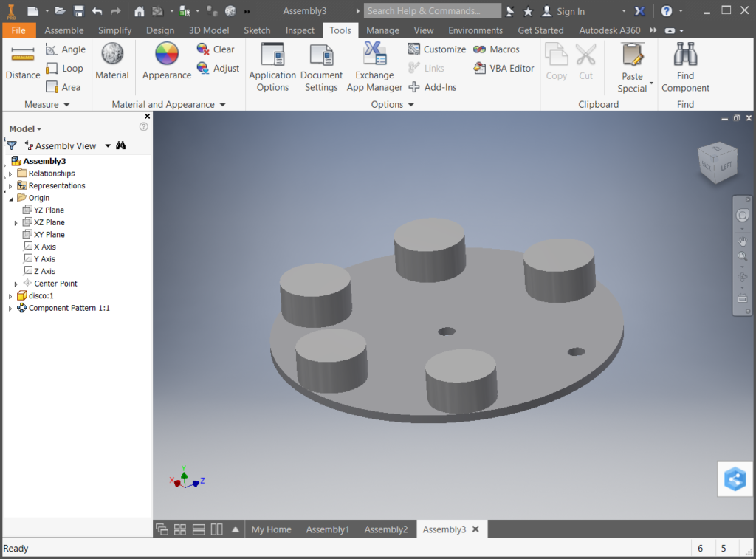This screenshot has height=559, width=756.
Task: Clear appearance overrides
Action: (216, 49)
